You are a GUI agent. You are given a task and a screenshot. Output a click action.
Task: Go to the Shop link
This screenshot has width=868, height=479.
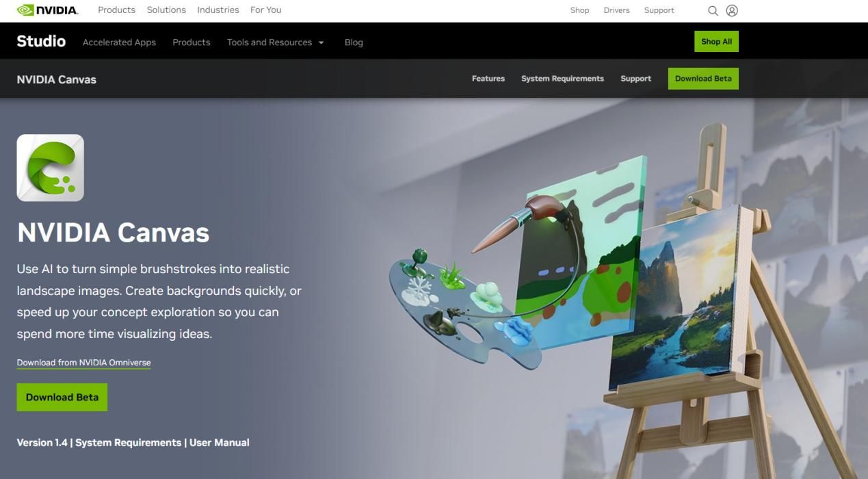click(579, 10)
